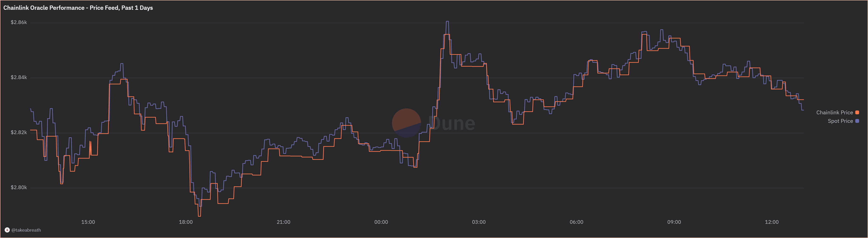Click the Chainlink Oracle Performance chart title
The height and width of the screenshot is (238, 868).
78,8
